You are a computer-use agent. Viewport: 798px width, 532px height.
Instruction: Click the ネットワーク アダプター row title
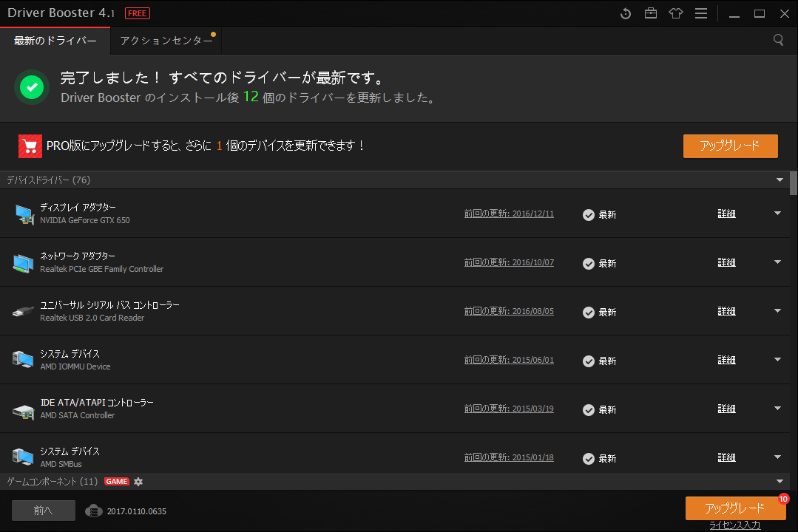click(x=78, y=256)
